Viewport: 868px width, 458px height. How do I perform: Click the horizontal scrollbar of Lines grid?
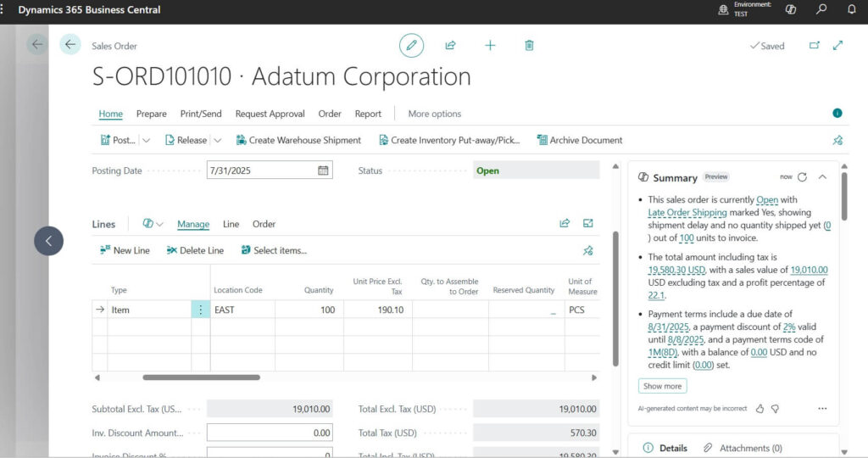(x=201, y=377)
